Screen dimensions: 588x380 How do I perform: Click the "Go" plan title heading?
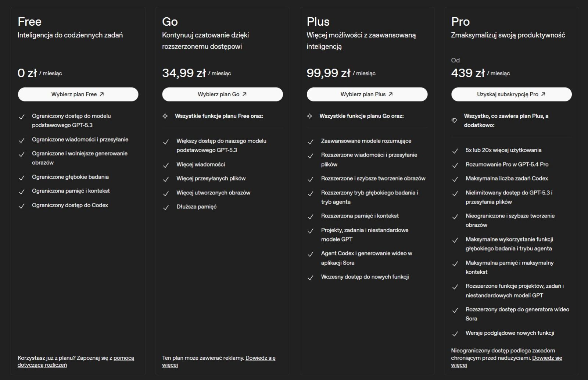click(170, 22)
